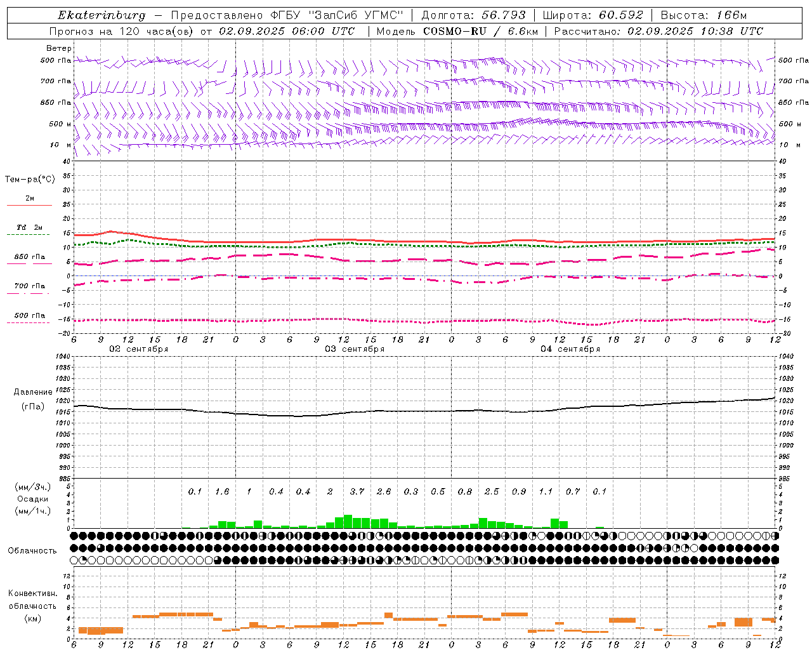Click the precipitation value "1.1"
This screenshot has width=812, height=650.
(546, 492)
